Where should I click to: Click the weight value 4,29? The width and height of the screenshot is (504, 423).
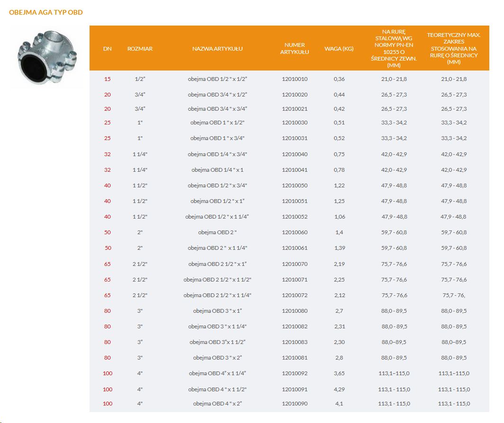click(339, 389)
